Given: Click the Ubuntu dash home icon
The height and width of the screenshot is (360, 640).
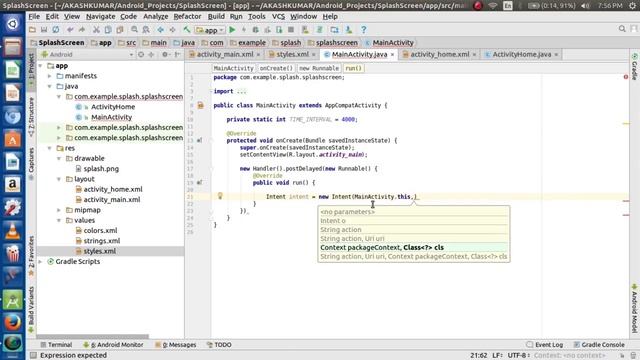Looking at the screenshot, I should pos(12,24).
